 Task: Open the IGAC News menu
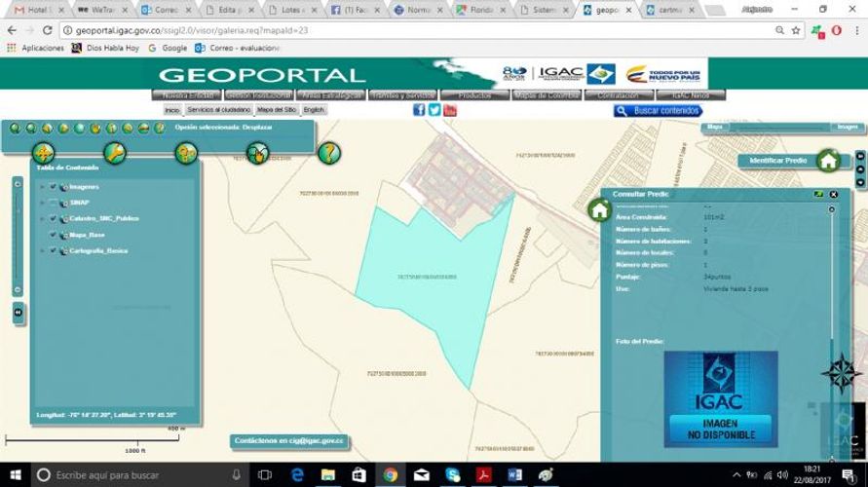pos(691,95)
